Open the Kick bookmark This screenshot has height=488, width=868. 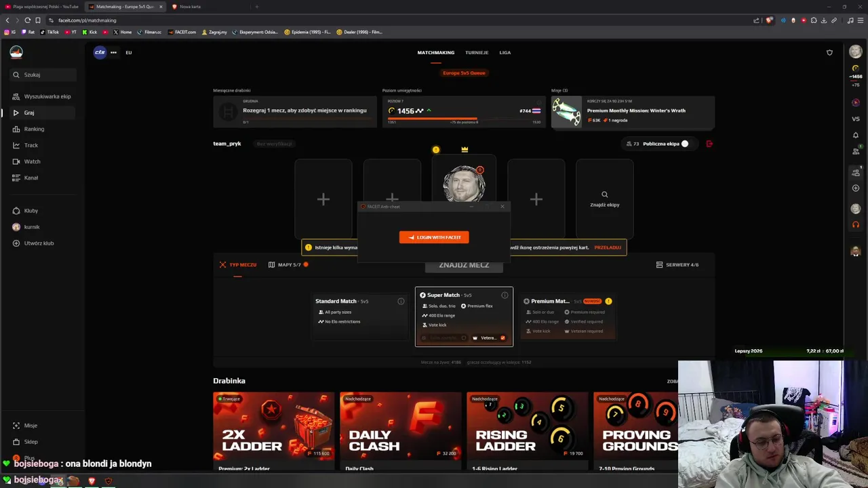tap(90, 32)
